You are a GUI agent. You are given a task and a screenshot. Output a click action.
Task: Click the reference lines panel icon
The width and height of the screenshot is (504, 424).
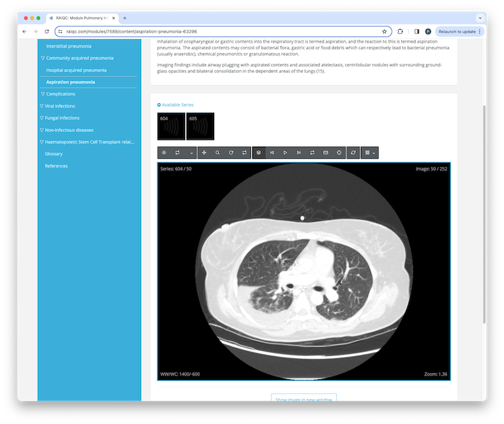click(x=326, y=152)
